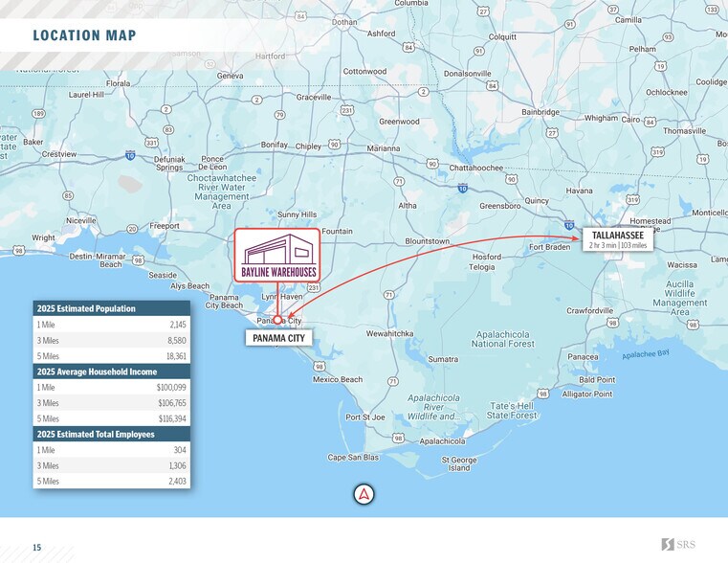Screen dimensions: 728x563
Task: Click the Fountain map label
Action: [x=337, y=231]
